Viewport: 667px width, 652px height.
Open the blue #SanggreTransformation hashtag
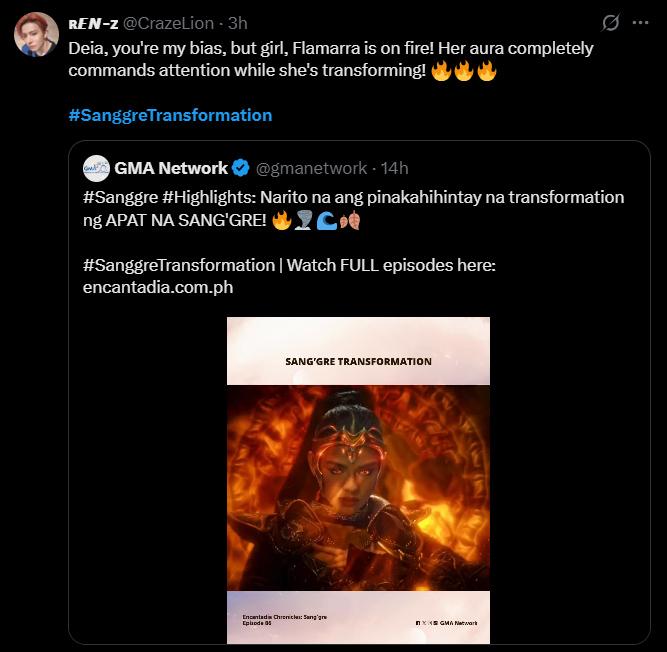click(170, 115)
